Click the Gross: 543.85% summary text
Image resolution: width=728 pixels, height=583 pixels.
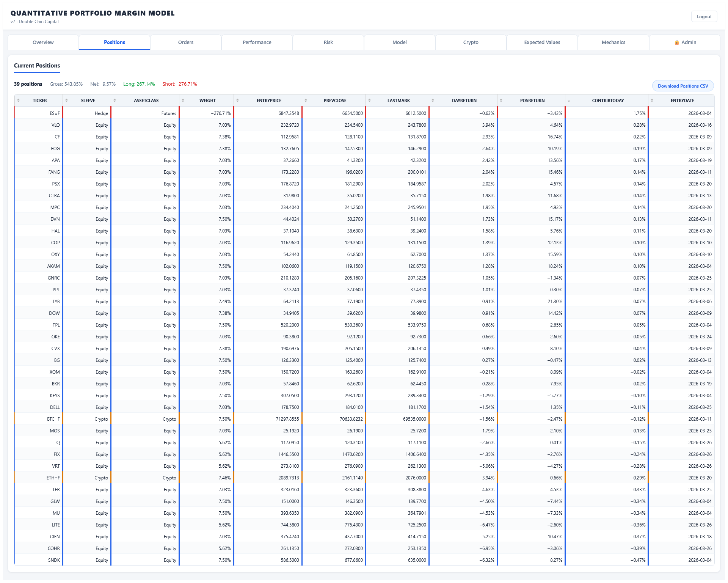(66, 84)
